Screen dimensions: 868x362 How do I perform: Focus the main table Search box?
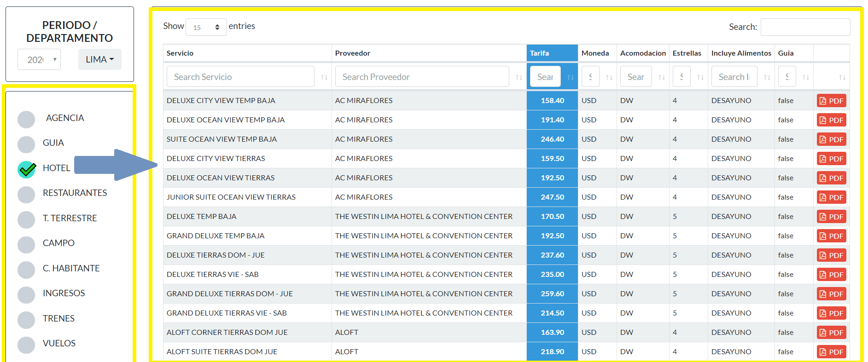coord(805,27)
